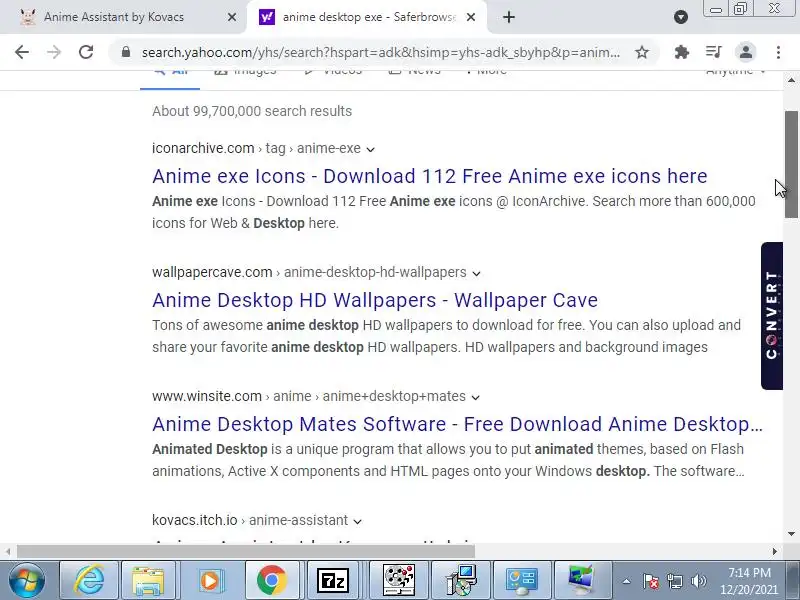
Task: Open Anime exe Icons result link
Action: (430, 177)
